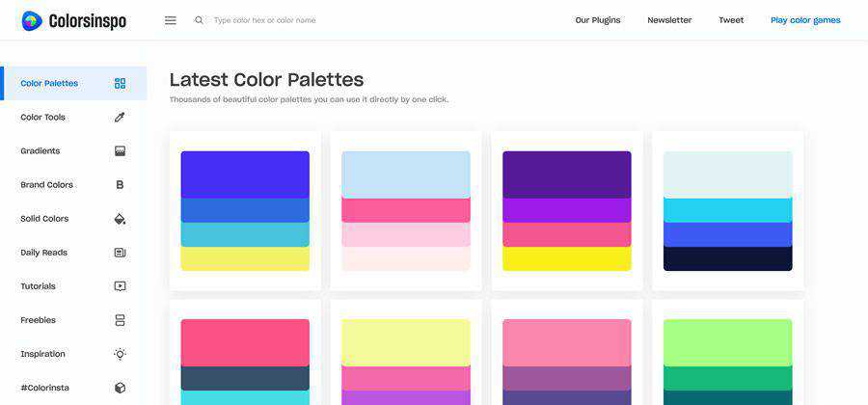
Task: Go to the Newsletter link
Action: coord(669,20)
